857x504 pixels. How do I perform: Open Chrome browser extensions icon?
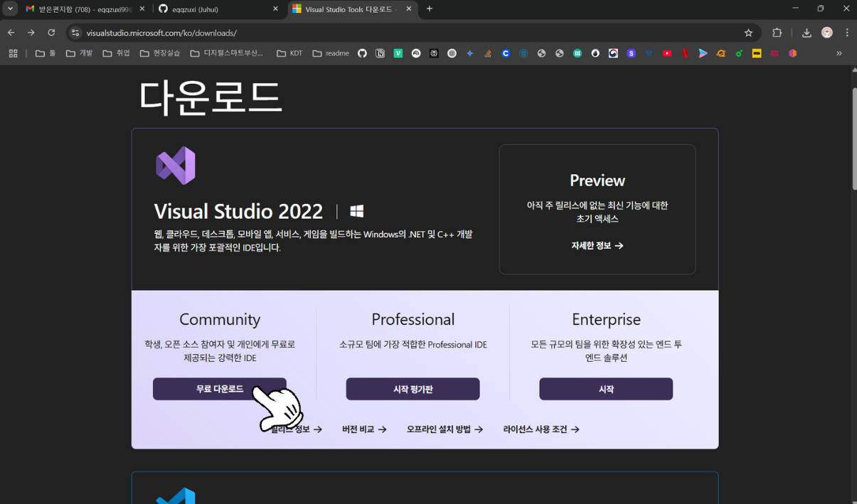pos(777,33)
